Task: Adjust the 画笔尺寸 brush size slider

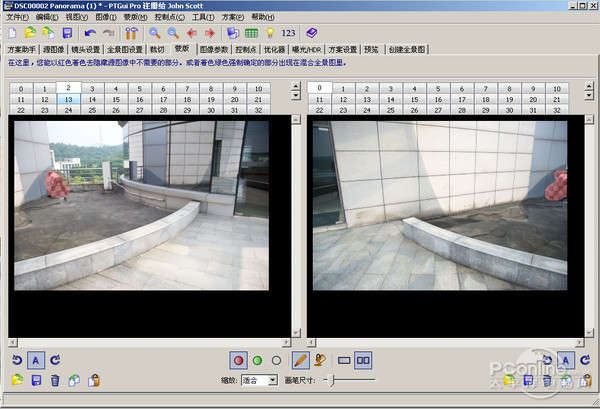Action: click(334, 381)
